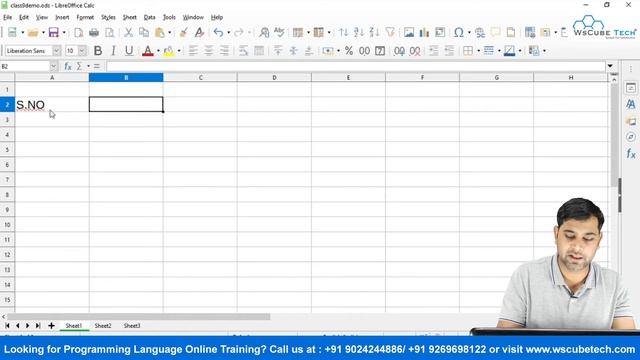Image resolution: width=640 pixels, height=360 pixels.
Task: Open Find and Replace icon
Action: (x=264, y=32)
